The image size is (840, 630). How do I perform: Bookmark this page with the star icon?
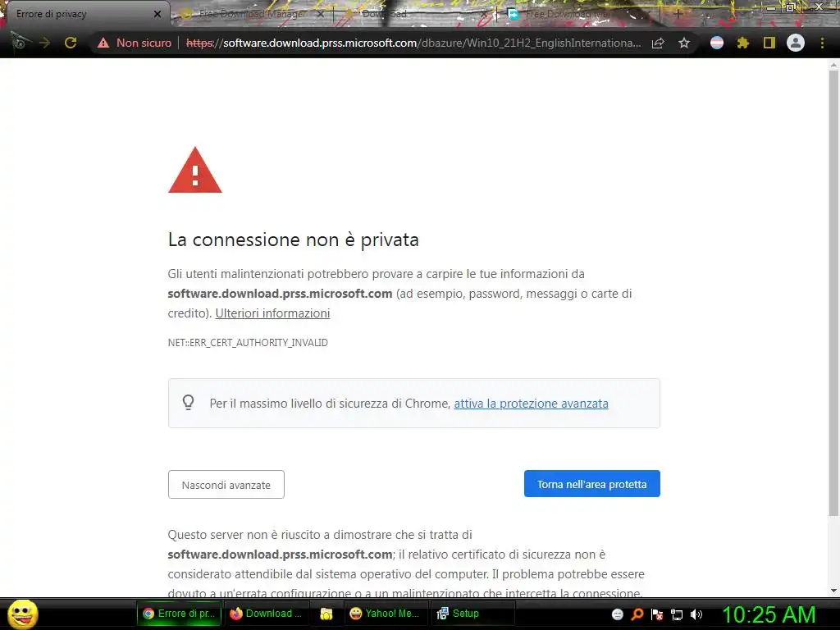pyautogui.click(x=684, y=43)
